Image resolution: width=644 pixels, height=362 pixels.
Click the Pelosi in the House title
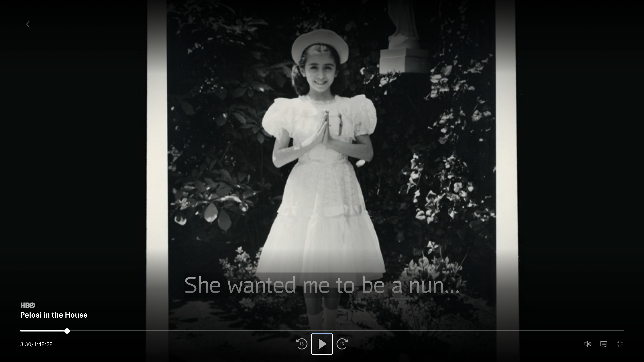(54, 315)
